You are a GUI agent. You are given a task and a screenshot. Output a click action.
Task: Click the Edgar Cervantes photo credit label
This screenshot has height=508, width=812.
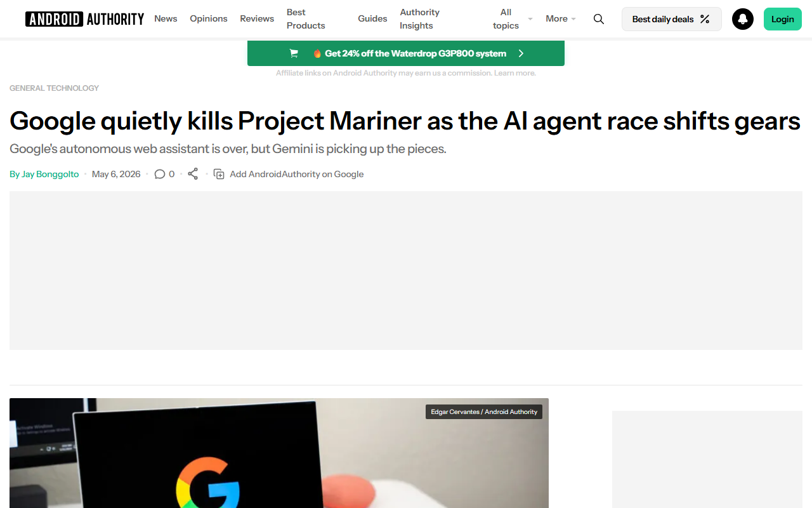click(x=484, y=412)
